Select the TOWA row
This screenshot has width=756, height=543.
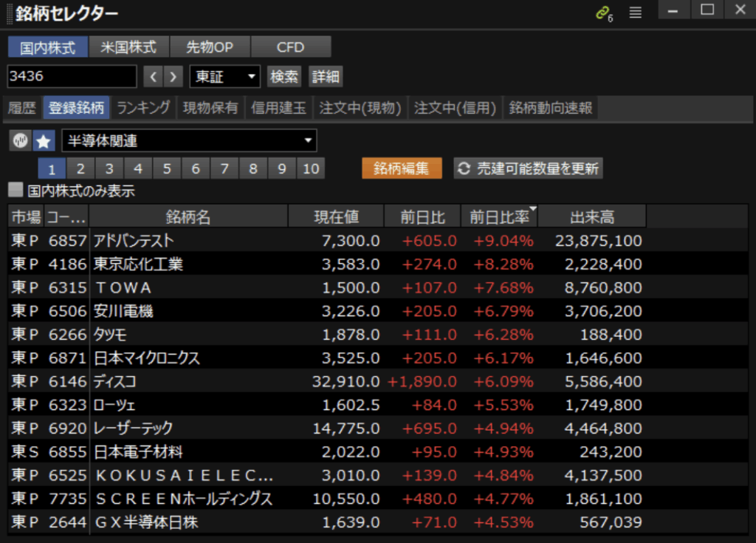pos(378,287)
